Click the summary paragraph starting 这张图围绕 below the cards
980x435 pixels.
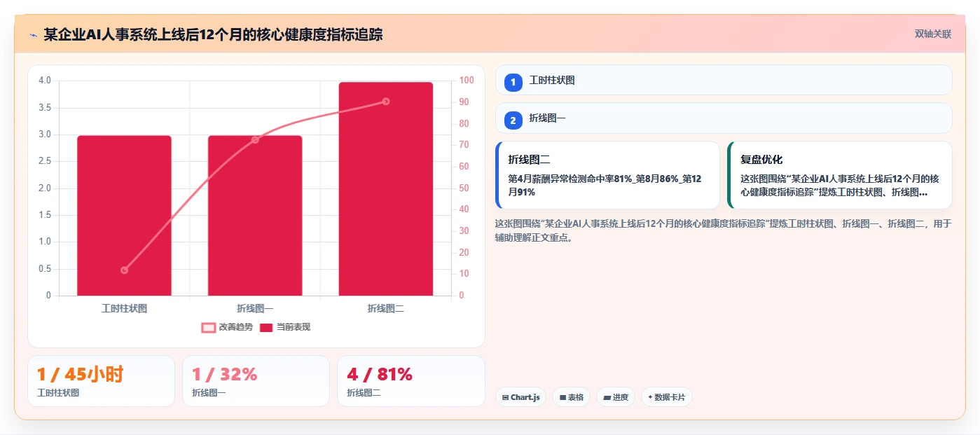(x=724, y=230)
